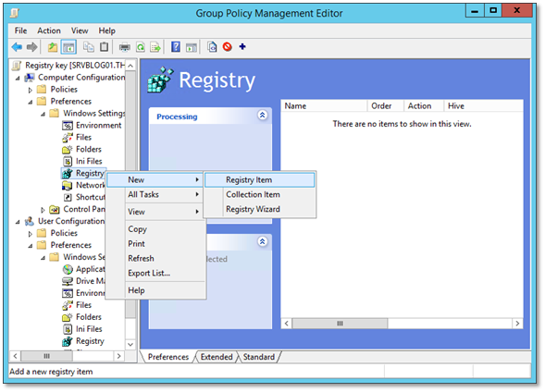This screenshot has width=545, height=392.
Task: Click the tree pane scroll down arrow
Action: click(x=130, y=345)
